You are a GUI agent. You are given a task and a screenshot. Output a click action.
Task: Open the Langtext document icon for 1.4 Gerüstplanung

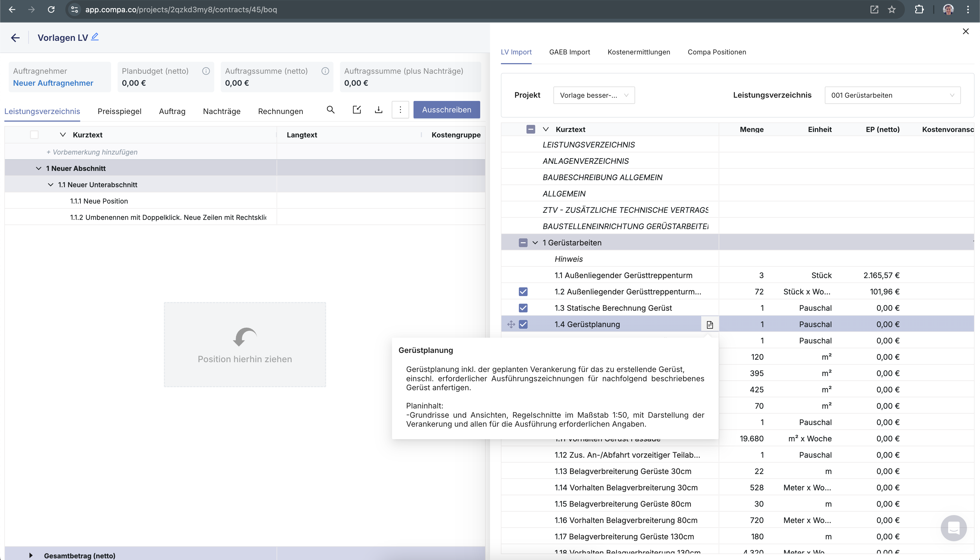point(709,325)
